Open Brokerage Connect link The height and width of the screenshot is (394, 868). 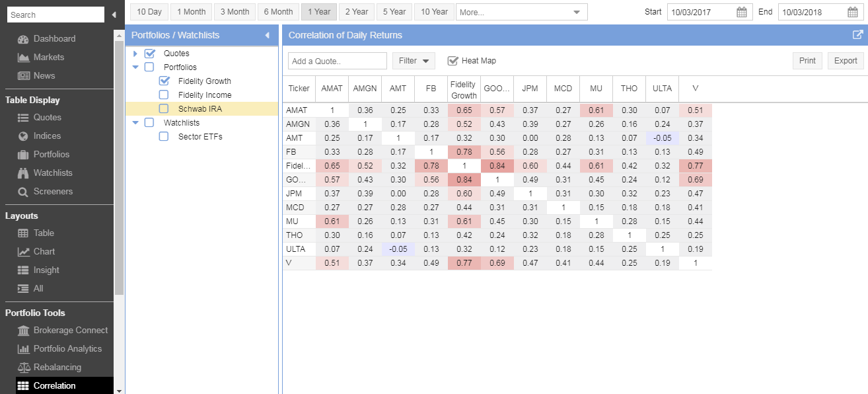[71, 331]
